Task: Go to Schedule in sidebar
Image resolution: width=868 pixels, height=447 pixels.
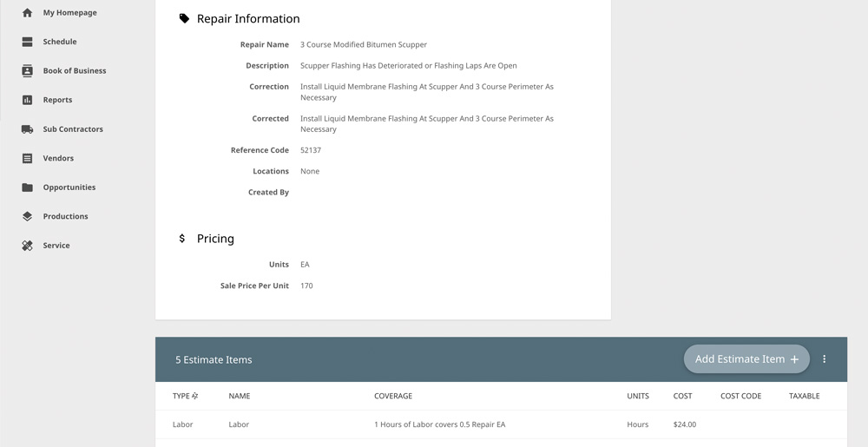Action: point(60,42)
